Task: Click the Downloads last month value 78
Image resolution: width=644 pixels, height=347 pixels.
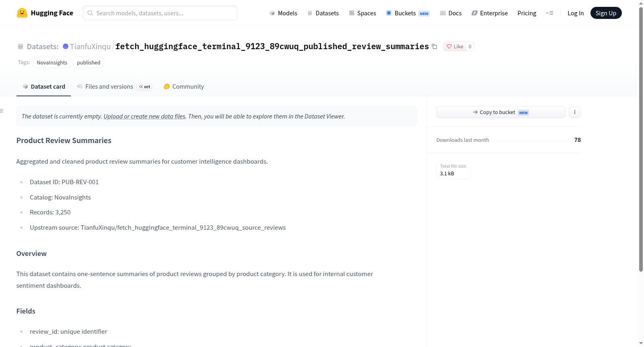Action: [x=578, y=140]
